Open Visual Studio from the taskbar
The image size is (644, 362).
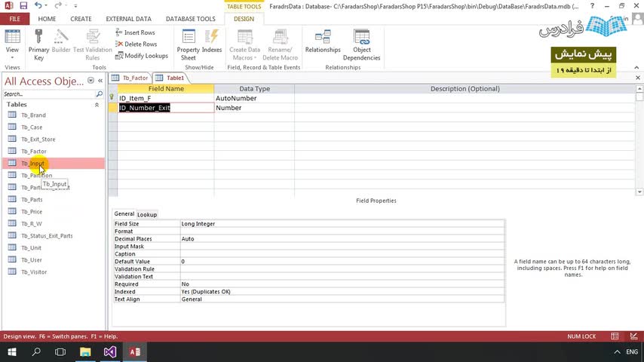pyautogui.click(x=109, y=352)
